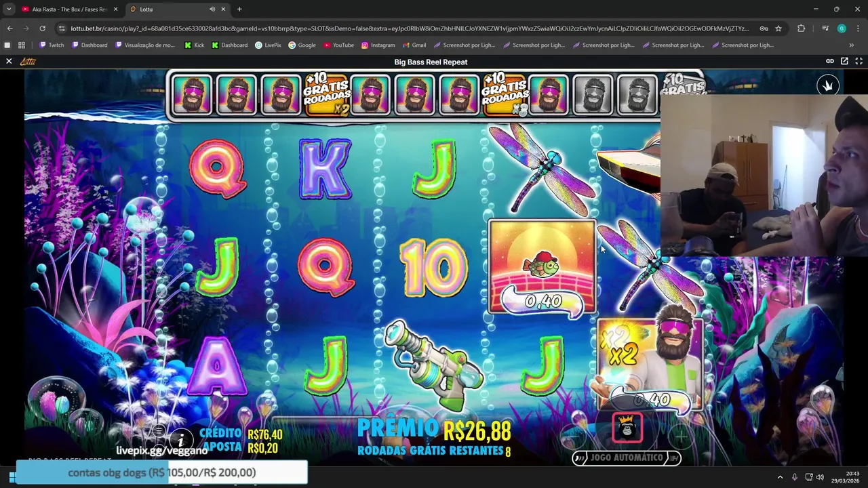Copy game link with the chain icon
868x488 pixels.
coord(829,61)
